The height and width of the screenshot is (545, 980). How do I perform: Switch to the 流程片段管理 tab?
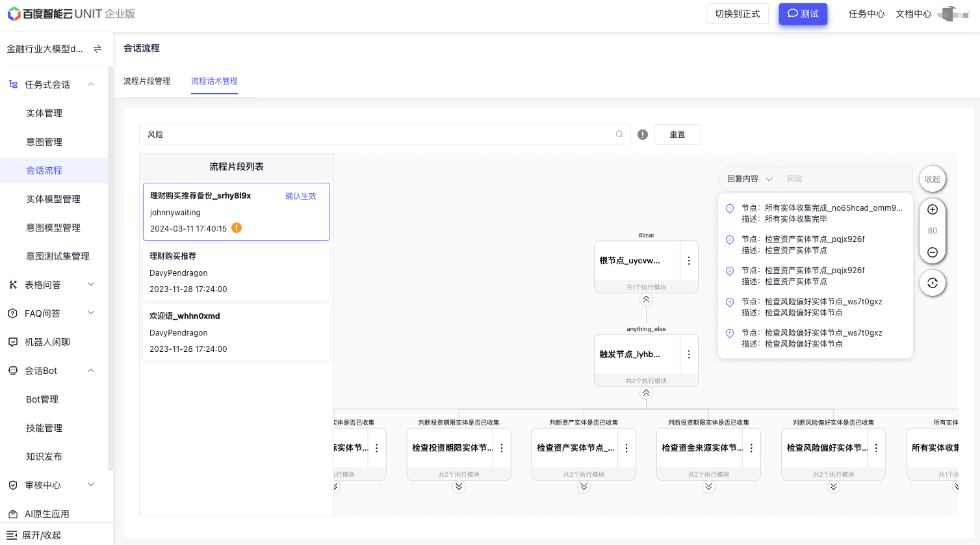click(x=147, y=81)
